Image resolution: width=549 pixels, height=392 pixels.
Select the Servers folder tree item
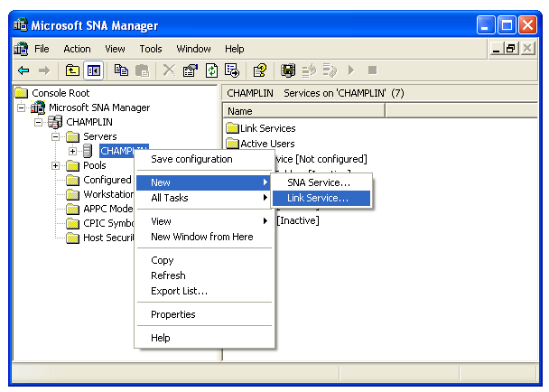coord(100,136)
